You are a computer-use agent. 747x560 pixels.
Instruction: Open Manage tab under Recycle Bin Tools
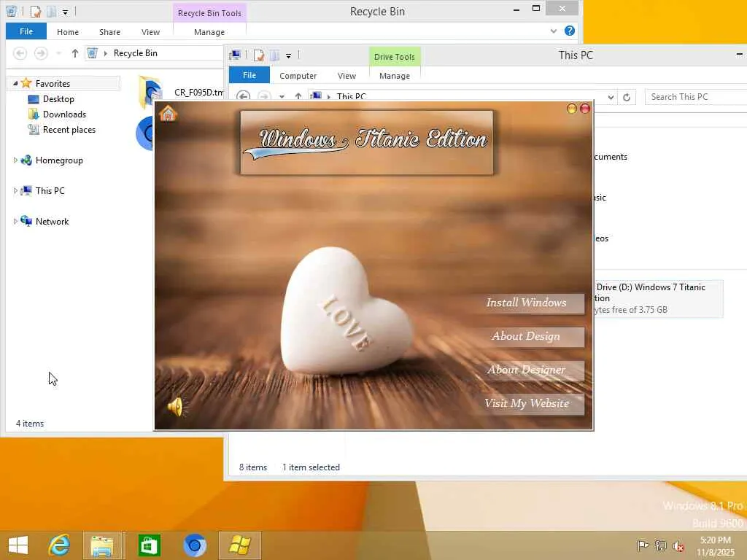[209, 32]
